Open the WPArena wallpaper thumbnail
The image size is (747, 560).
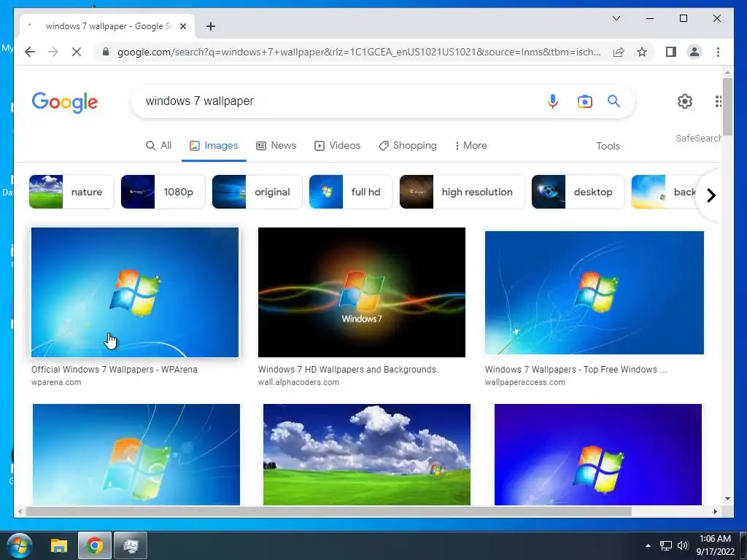(135, 292)
